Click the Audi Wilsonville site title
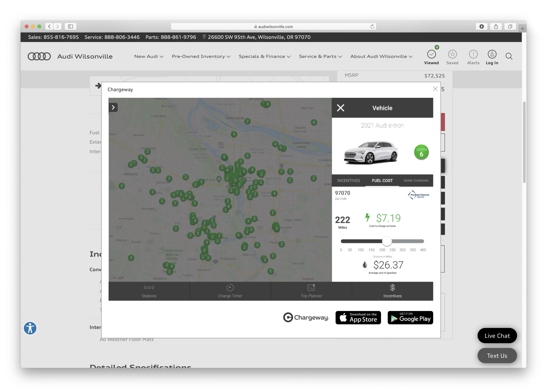 coord(85,56)
